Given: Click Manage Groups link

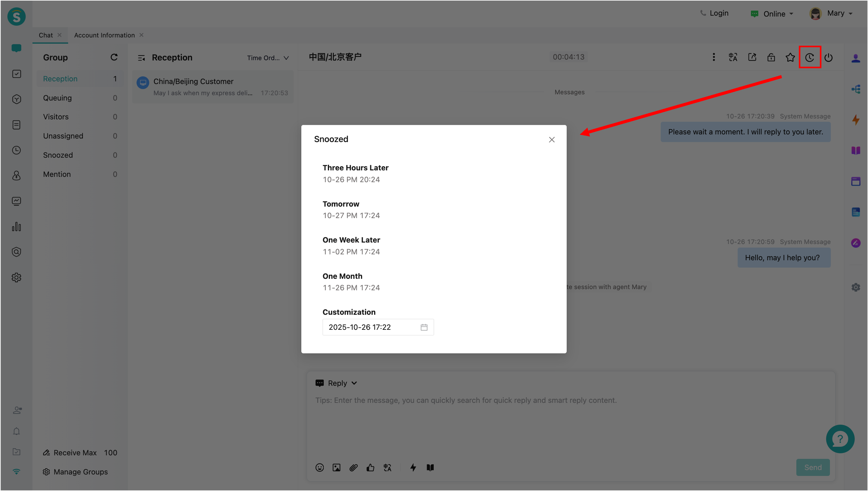Looking at the screenshot, I should pyautogui.click(x=80, y=472).
